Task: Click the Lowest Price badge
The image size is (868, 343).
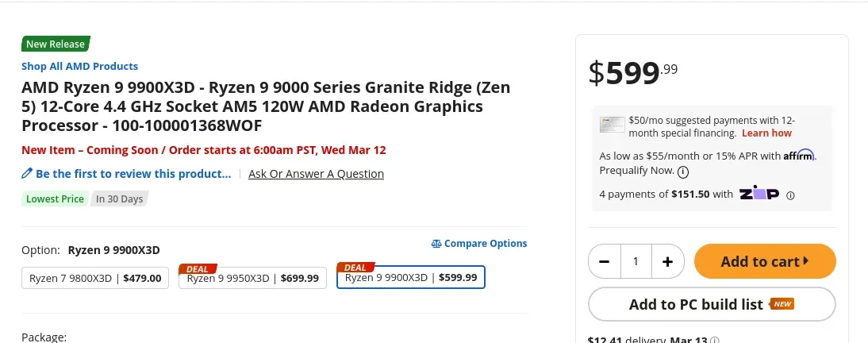Action: pyautogui.click(x=55, y=199)
